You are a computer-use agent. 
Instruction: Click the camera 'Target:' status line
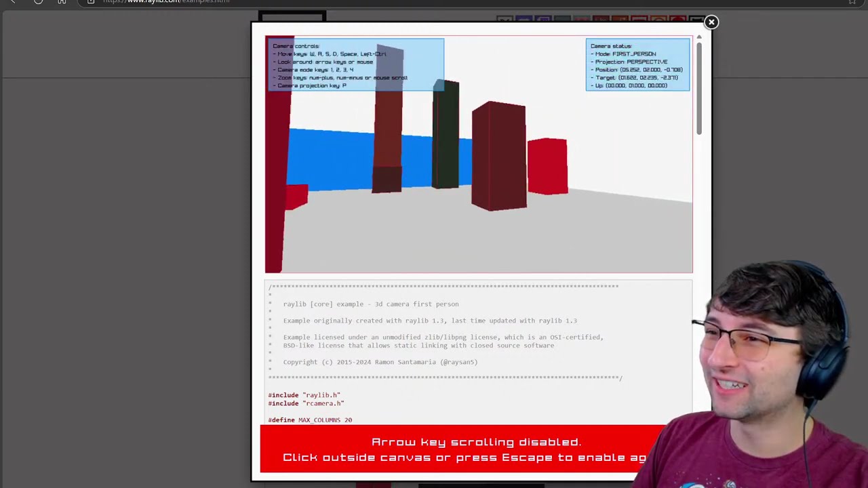[x=634, y=78]
